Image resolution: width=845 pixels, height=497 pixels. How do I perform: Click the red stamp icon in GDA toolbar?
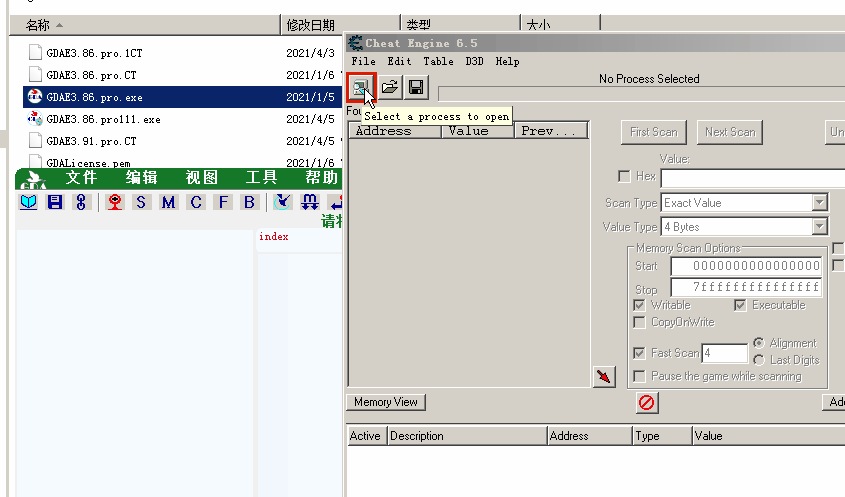click(x=114, y=203)
